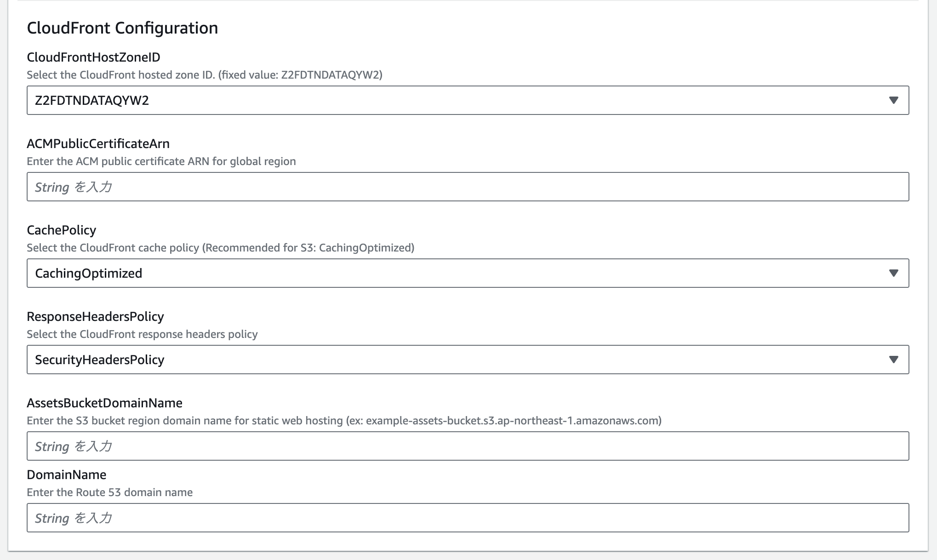
Task: Click inside the ACMPublicCertificateArn input field
Action: click(460, 187)
